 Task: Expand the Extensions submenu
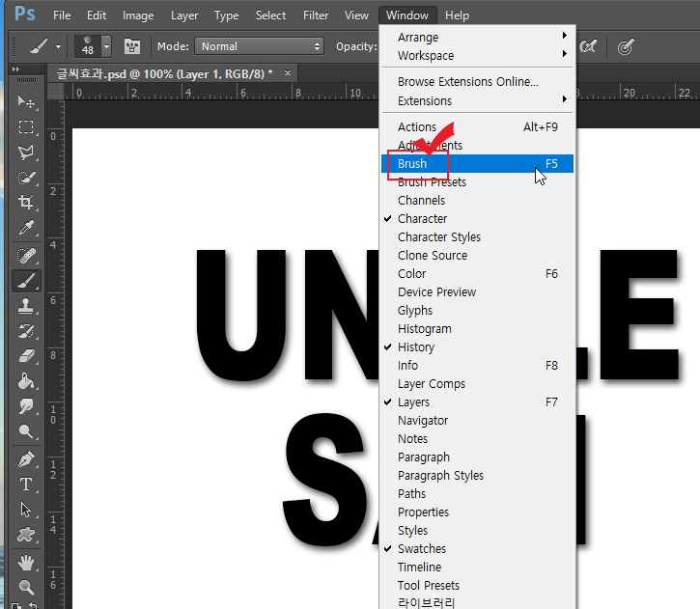point(477,100)
